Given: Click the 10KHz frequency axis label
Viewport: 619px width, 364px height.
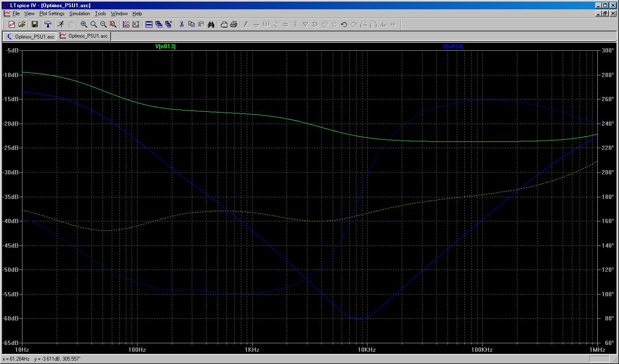Looking at the screenshot, I should point(367,350).
